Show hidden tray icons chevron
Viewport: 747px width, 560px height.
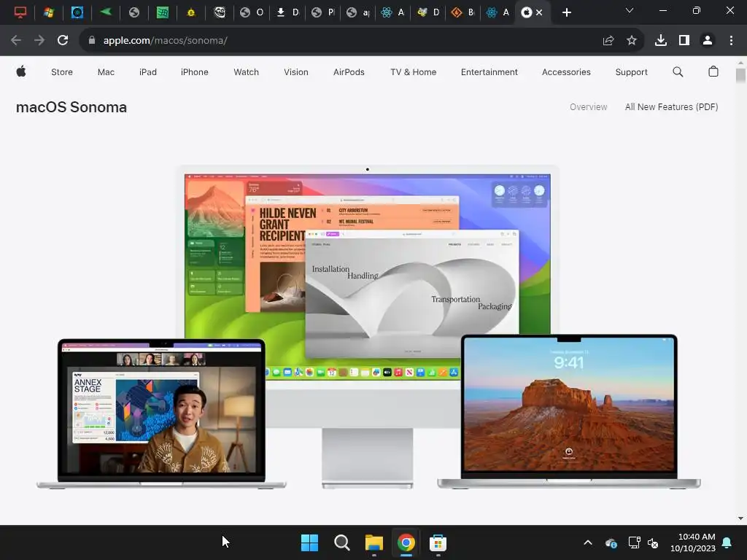(x=588, y=542)
